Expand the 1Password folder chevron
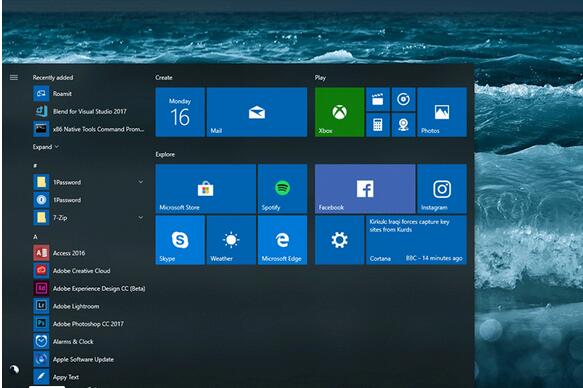The height and width of the screenshot is (388, 583). click(x=141, y=182)
